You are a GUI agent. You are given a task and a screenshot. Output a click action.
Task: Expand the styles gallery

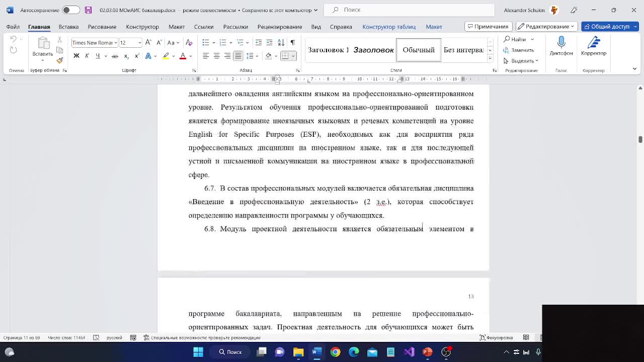(x=490, y=58)
